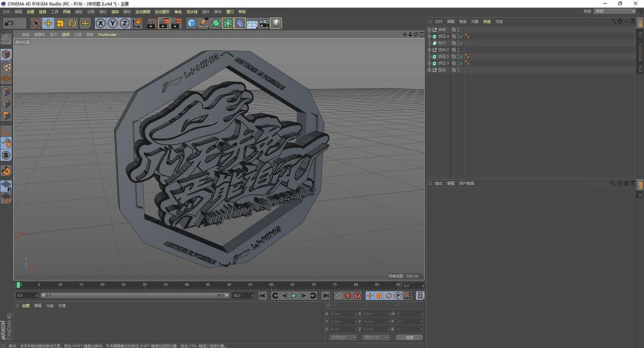644x348 pixels.
Task: Toggle the Z axis lock
Action: coord(125,23)
